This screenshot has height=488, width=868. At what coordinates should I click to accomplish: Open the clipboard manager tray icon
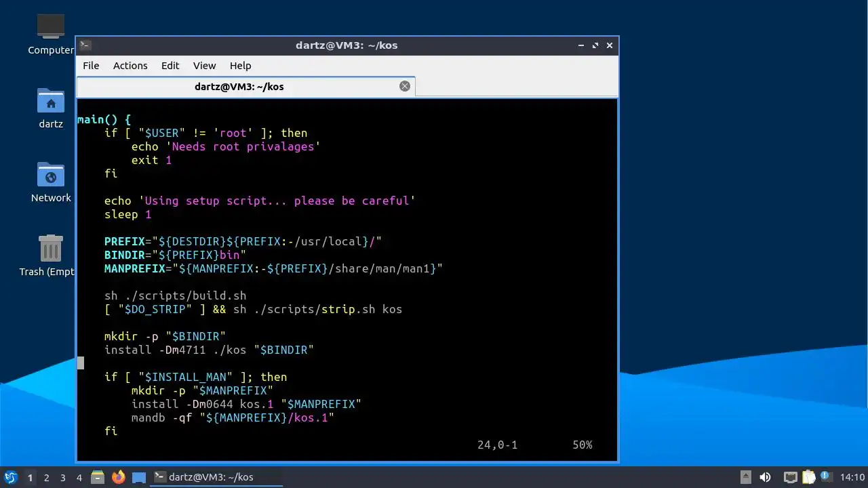pos(808,477)
